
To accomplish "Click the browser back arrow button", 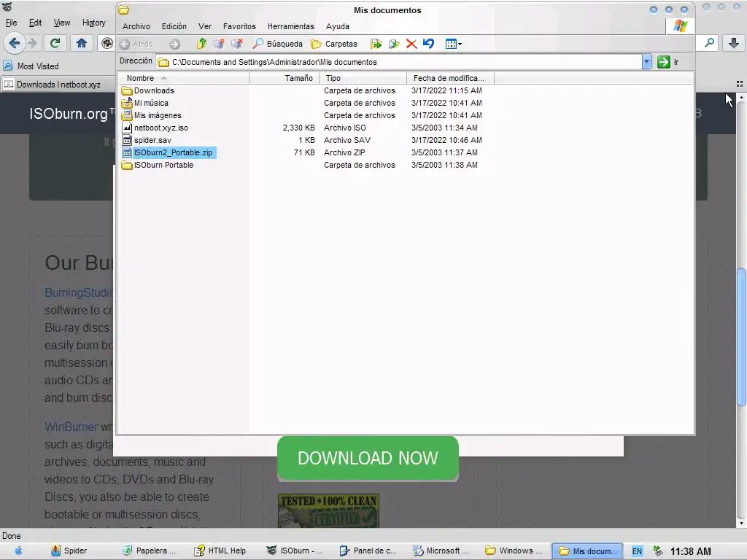I will [x=14, y=43].
